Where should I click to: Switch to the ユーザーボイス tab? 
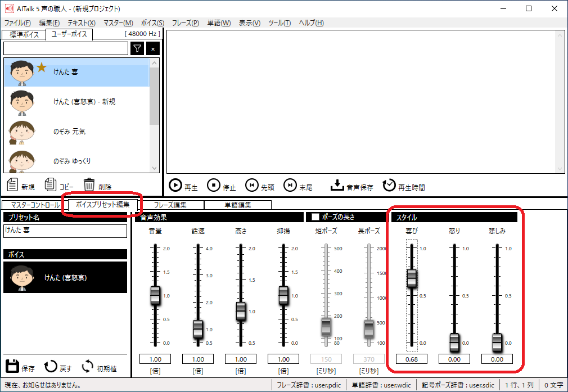pyautogui.click(x=69, y=34)
